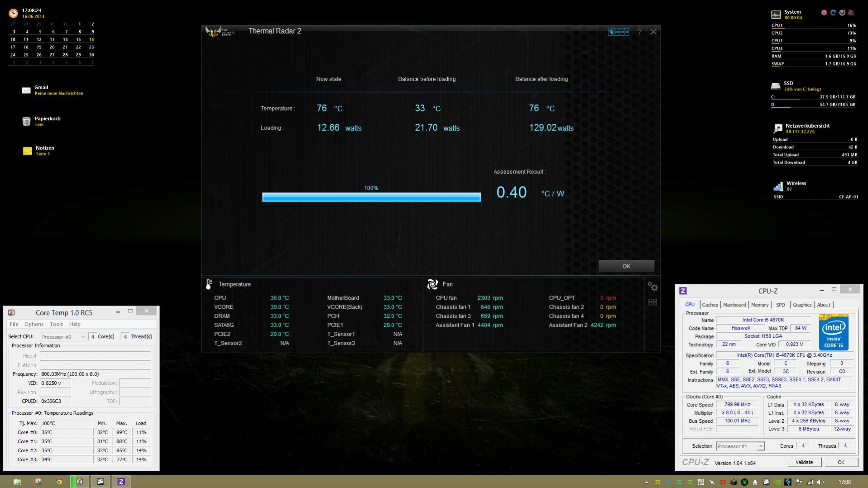Click the clock icon in the calendar widget
Viewport: 868px width, 488px height.
[x=14, y=13]
